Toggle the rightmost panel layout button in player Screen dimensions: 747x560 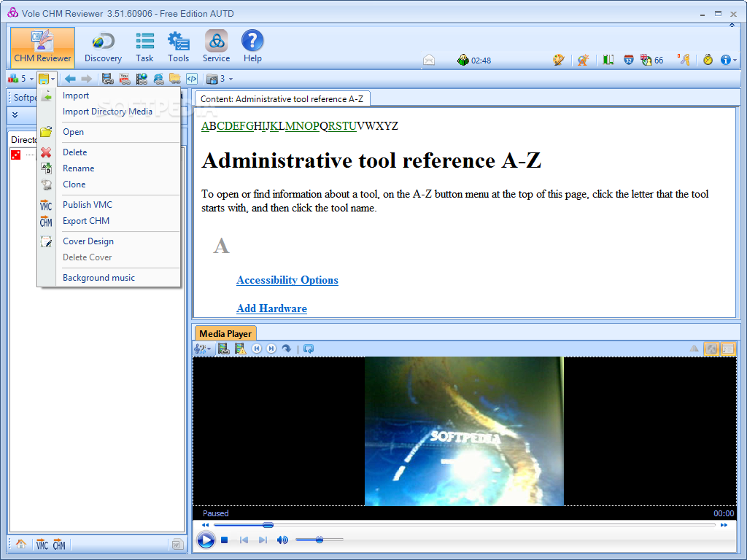click(x=728, y=349)
